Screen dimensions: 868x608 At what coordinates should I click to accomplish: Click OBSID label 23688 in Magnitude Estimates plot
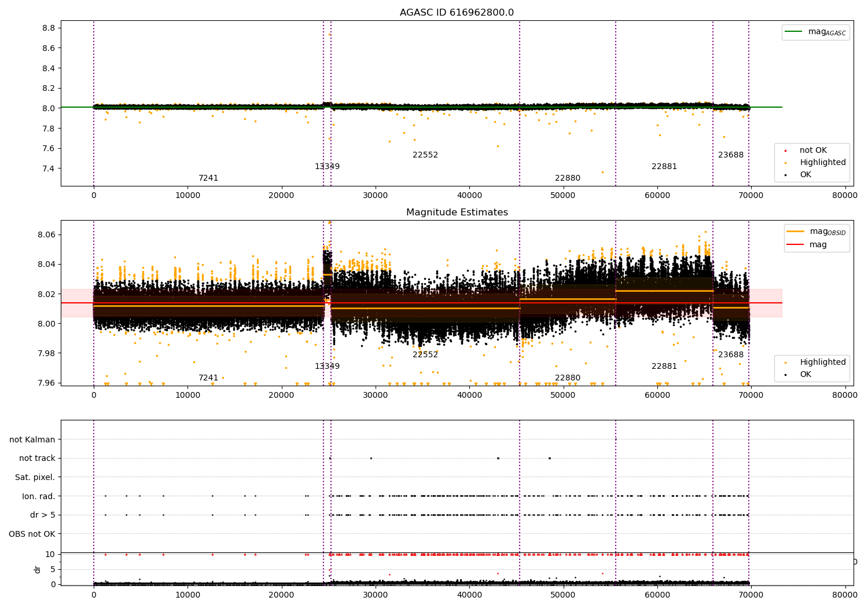pyautogui.click(x=731, y=354)
